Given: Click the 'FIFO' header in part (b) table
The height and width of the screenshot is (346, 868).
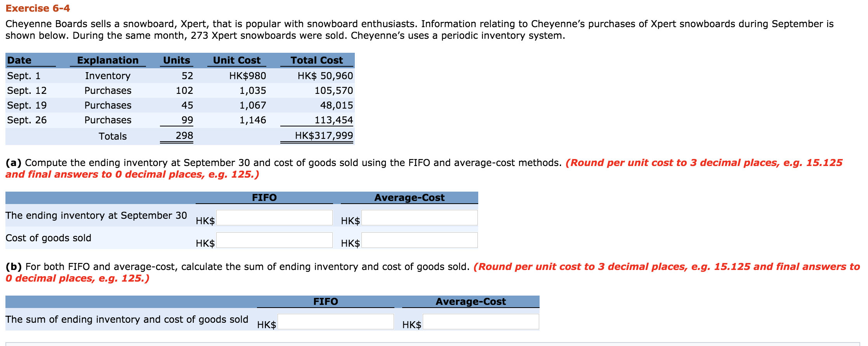Looking at the screenshot, I should click(x=326, y=301).
